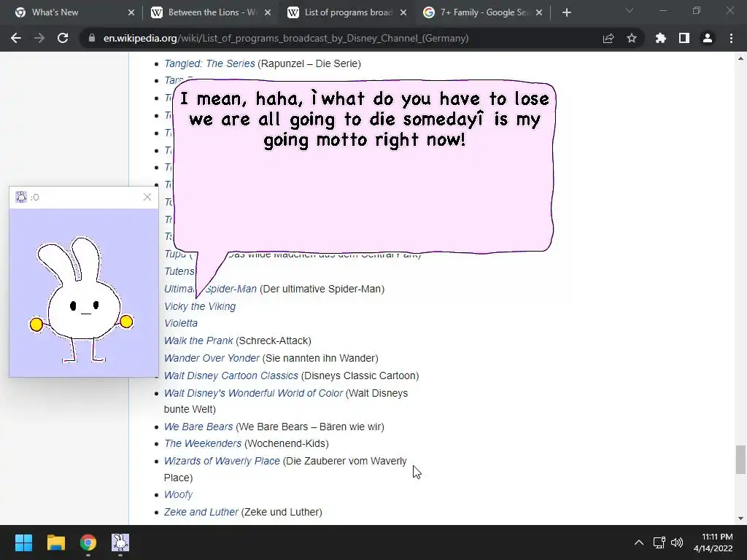
Task: Bookmark this page with the star
Action: tap(632, 38)
